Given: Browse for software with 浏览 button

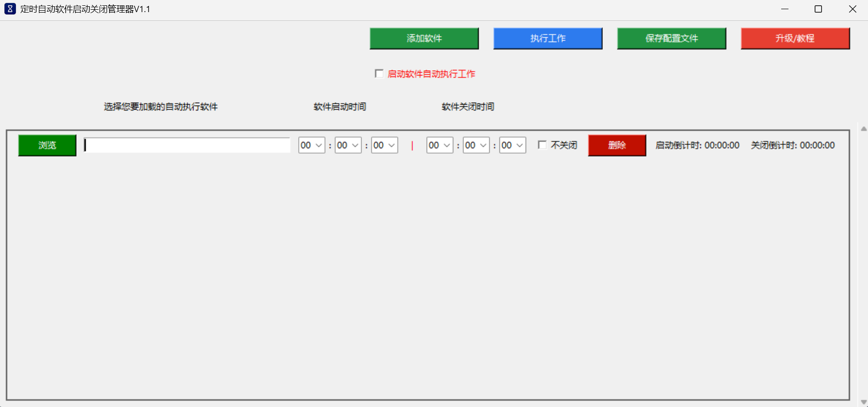Looking at the screenshot, I should tap(47, 145).
